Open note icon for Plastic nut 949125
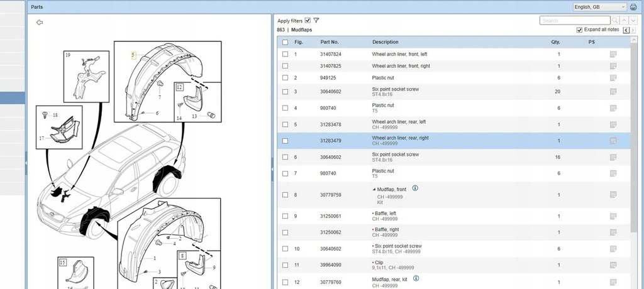 pos(613,77)
